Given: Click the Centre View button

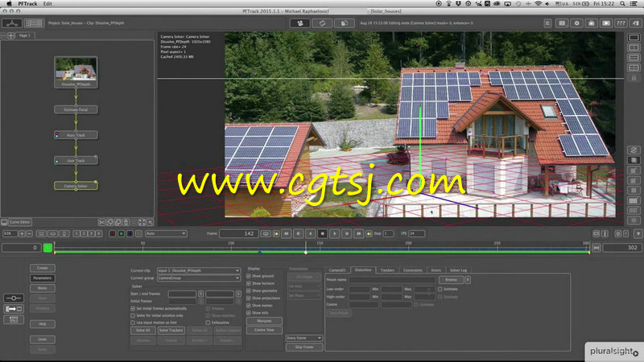Looking at the screenshot, I should [x=264, y=330].
